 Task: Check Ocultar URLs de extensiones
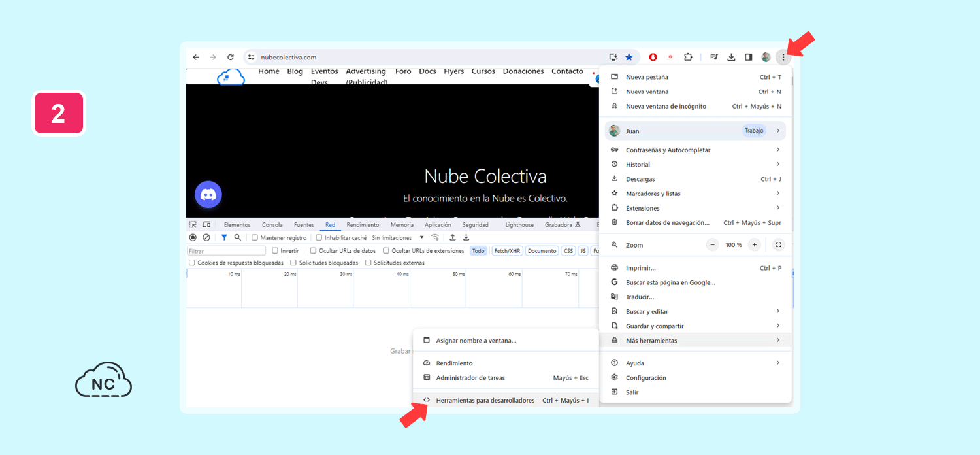tap(386, 250)
